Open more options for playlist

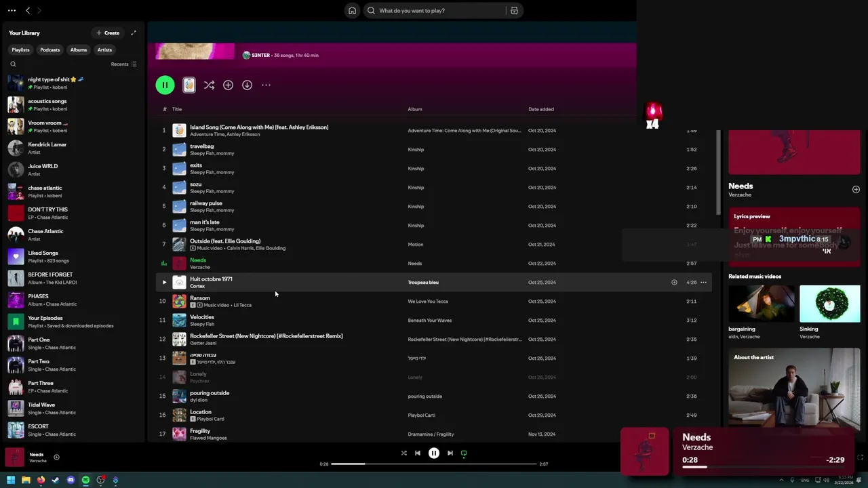click(x=266, y=85)
